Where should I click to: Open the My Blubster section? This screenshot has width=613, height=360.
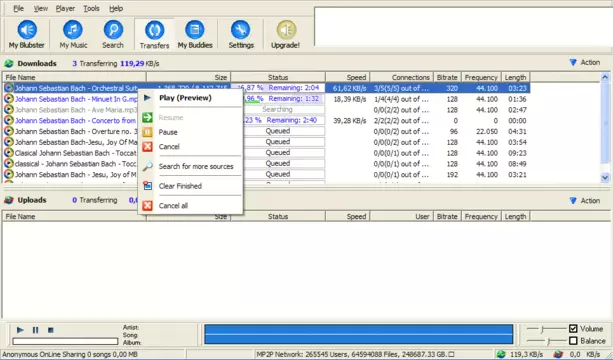point(27,34)
